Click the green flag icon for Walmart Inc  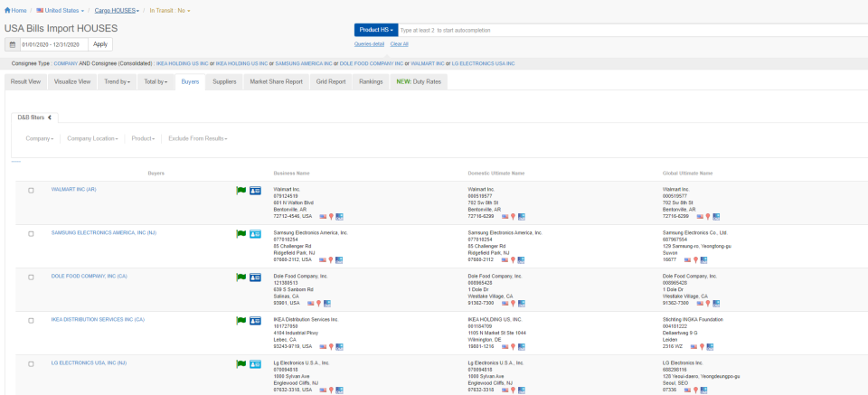241,191
